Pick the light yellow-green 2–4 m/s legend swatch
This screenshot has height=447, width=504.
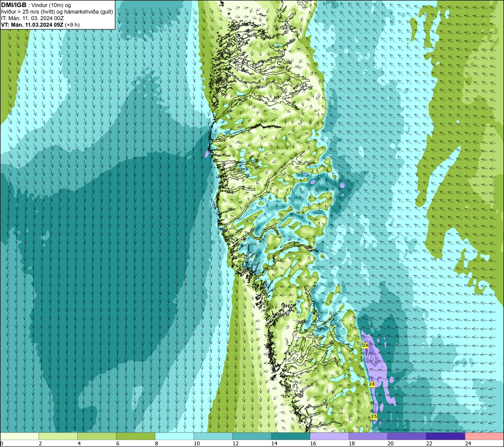(58, 436)
